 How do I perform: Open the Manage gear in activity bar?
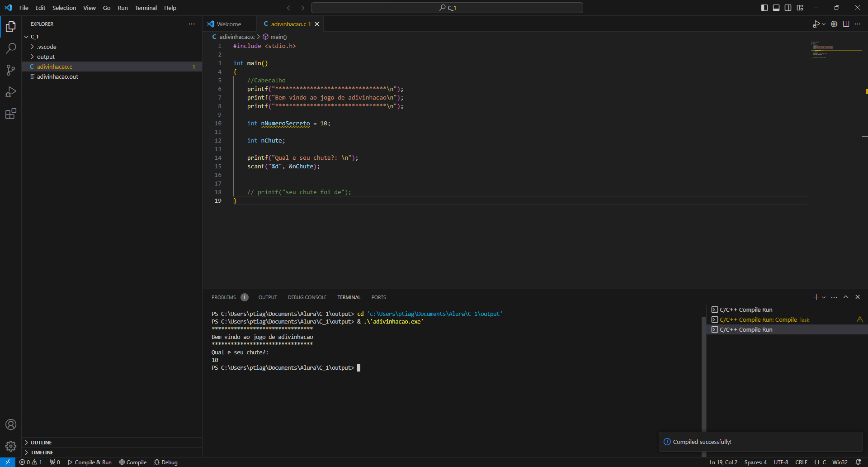click(x=11, y=446)
